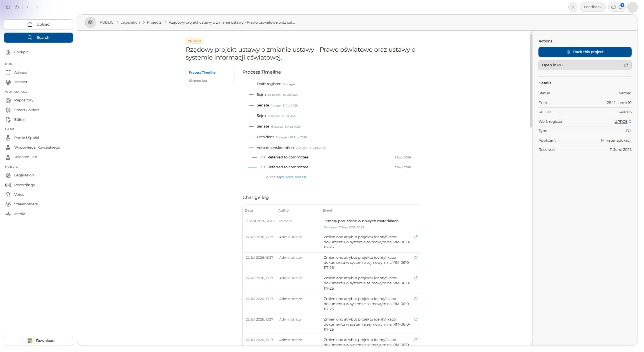This screenshot has width=644, height=352.
Task: Click the Feedback button
Action: point(593,7)
